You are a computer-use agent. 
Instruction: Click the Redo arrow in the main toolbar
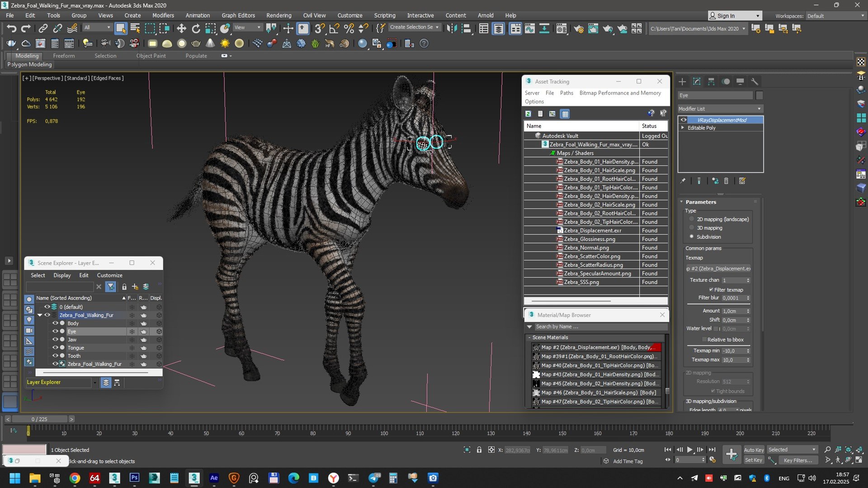(26, 28)
